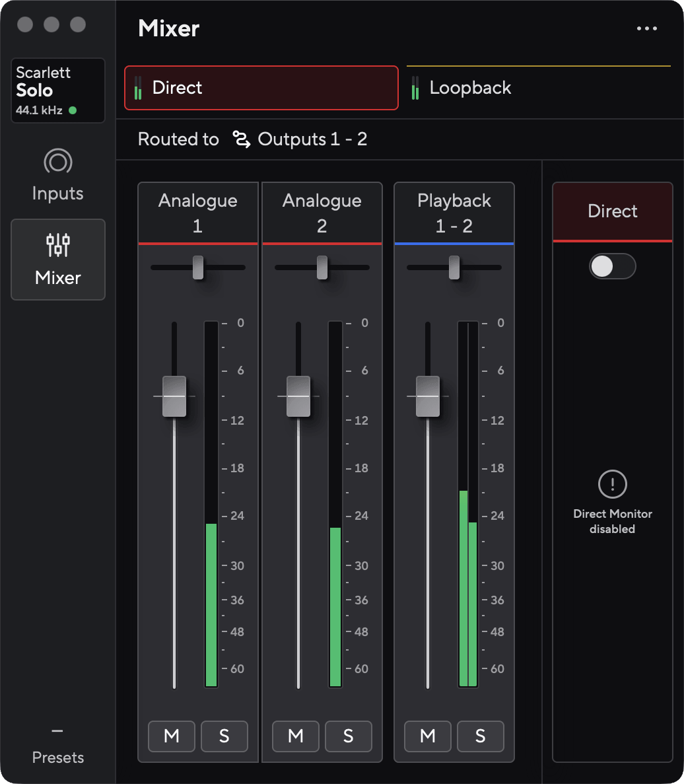The width and height of the screenshot is (684, 784).
Task: Click the Analogue 1 volume fader handle
Action: 174,396
